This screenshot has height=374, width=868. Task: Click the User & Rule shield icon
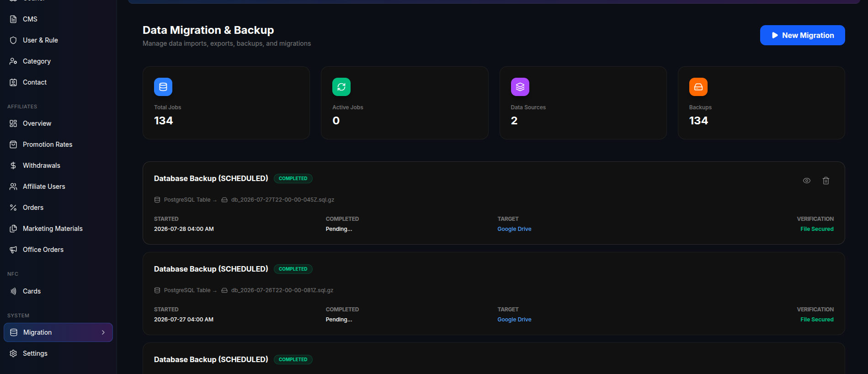pos(13,40)
